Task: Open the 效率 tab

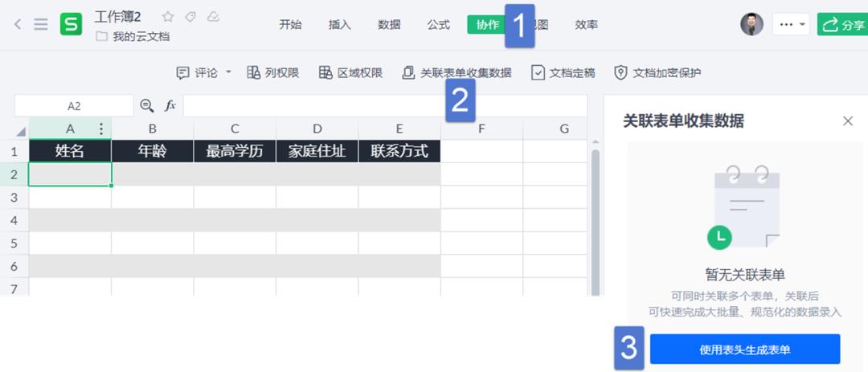Action: tap(586, 25)
